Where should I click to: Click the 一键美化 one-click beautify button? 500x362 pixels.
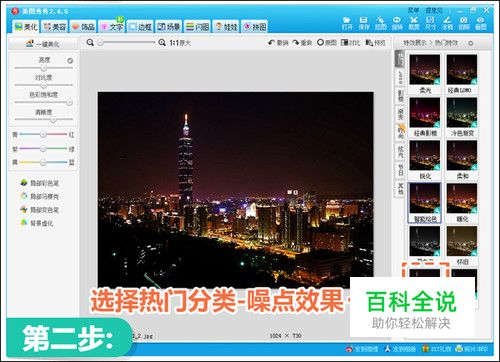pyautogui.click(x=43, y=44)
